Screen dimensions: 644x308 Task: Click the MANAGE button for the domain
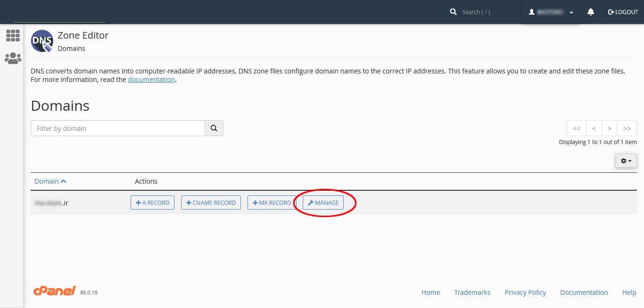pos(323,203)
